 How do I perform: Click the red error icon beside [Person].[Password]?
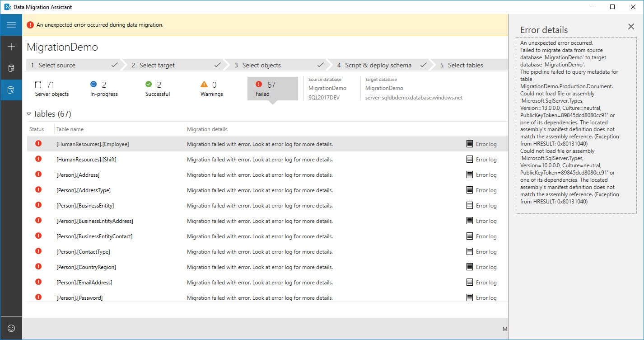coord(38,297)
